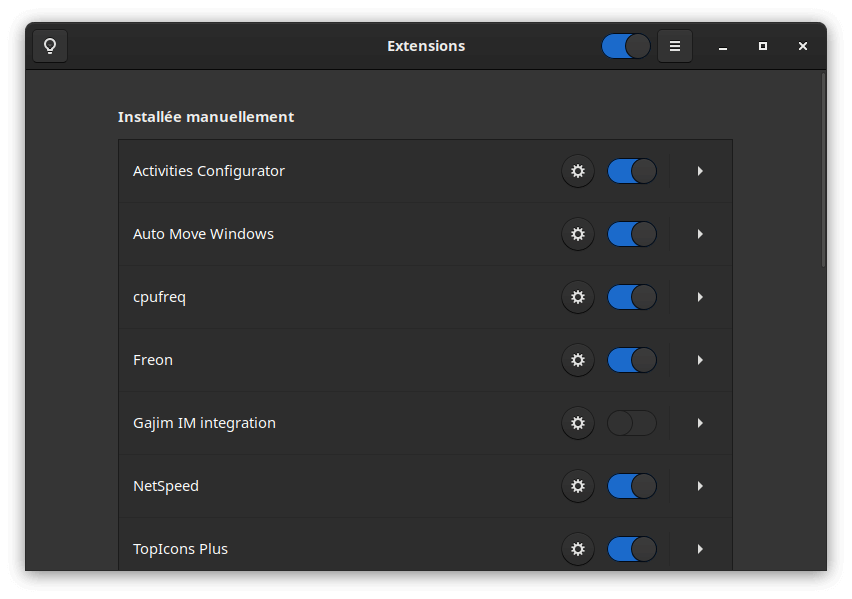Expand the Gajim IM integration row
This screenshot has width=852, height=599.
(700, 423)
